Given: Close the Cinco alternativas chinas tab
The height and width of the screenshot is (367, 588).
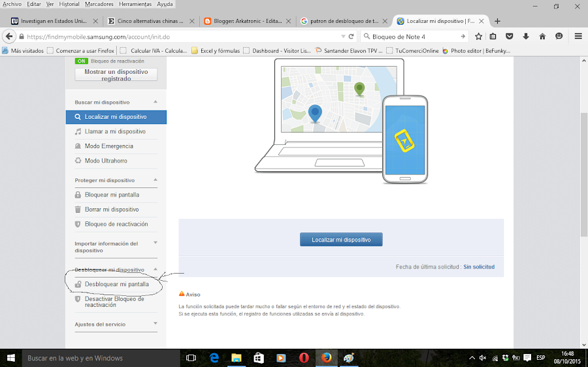Looking at the screenshot, I should [x=191, y=22].
